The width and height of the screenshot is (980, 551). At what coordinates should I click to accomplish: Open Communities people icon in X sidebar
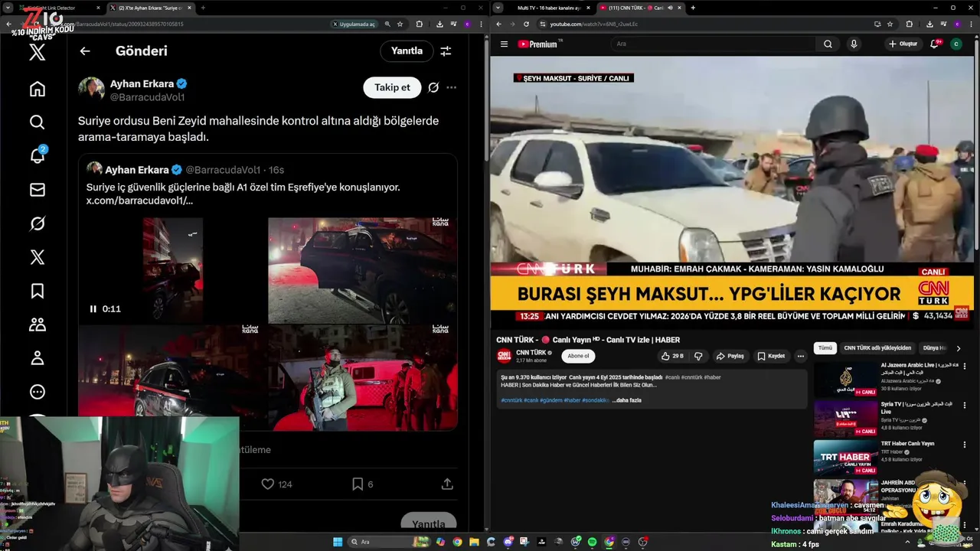[38, 324]
